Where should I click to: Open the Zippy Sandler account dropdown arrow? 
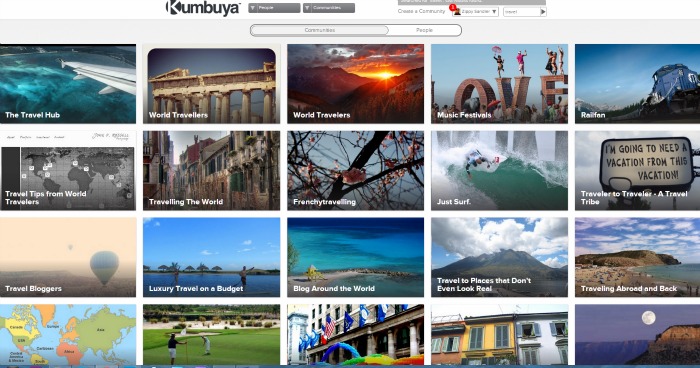[494, 12]
